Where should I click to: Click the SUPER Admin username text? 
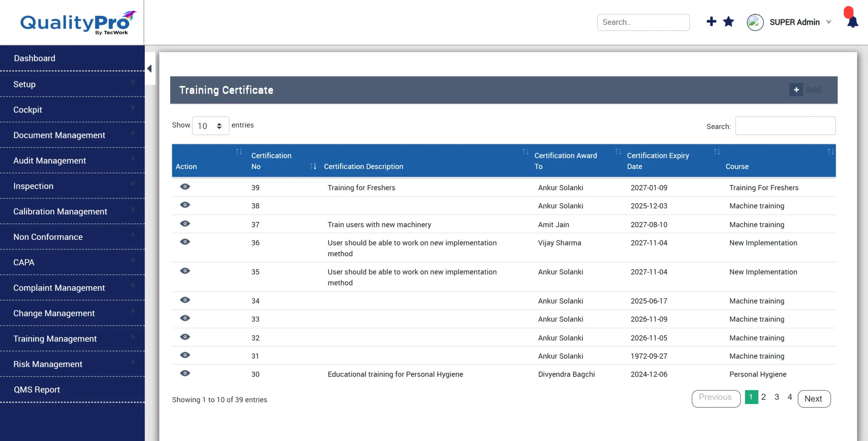[x=794, y=22]
